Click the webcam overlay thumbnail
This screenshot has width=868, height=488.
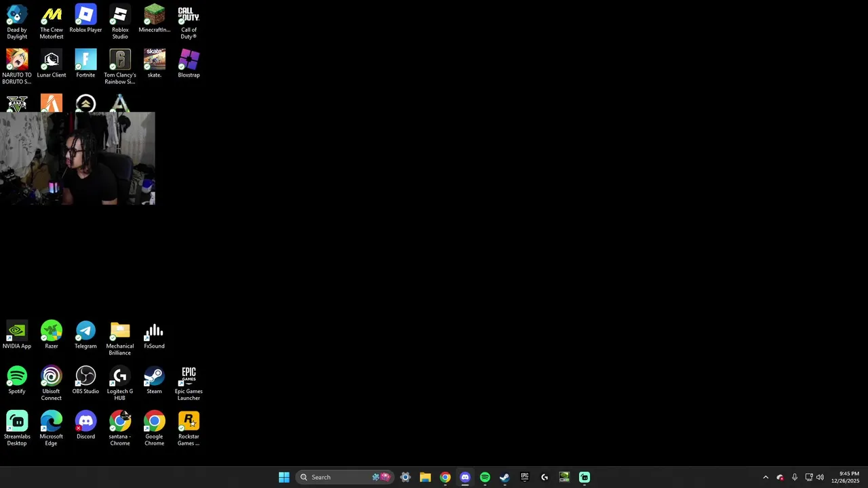pyautogui.click(x=77, y=159)
